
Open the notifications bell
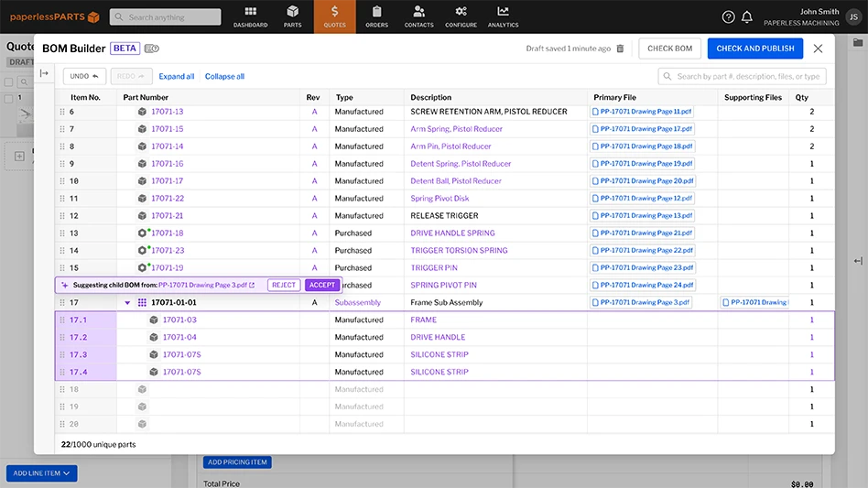tap(747, 16)
